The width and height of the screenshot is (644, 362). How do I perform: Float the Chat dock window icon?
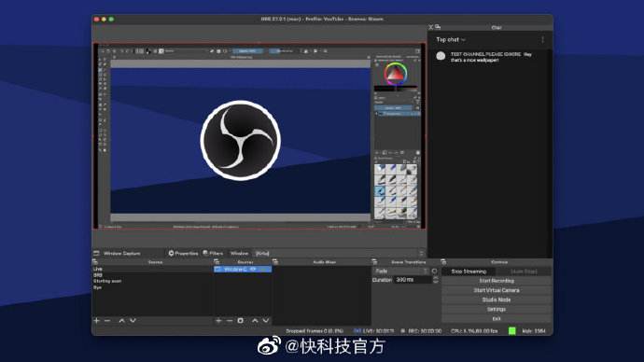tap(438, 27)
